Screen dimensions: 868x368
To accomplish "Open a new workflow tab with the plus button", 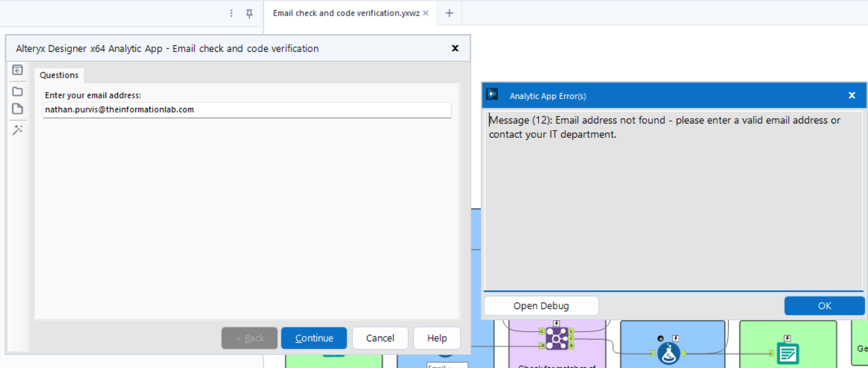I will pyautogui.click(x=449, y=13).
